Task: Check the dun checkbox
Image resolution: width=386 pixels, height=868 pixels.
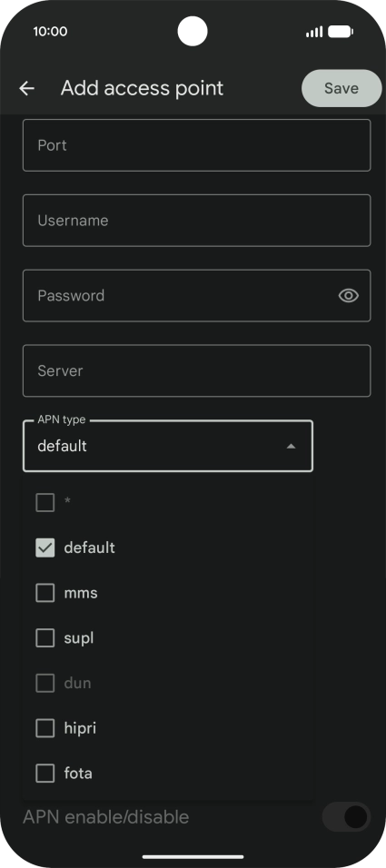Action: pos(45,683)
